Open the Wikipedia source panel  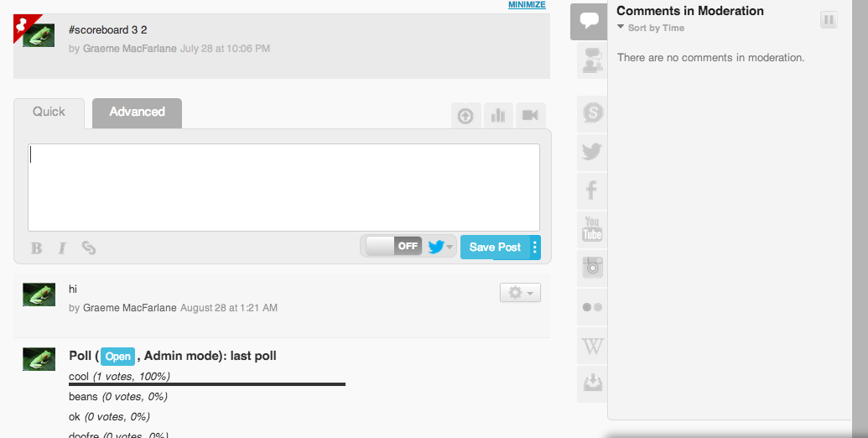[592, 346]
